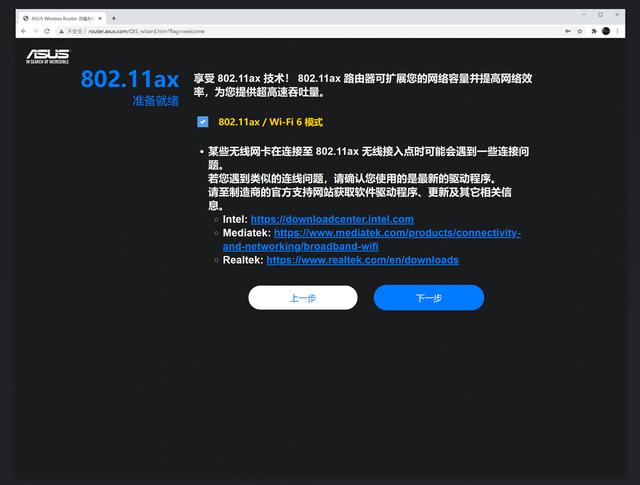Click the browser back arrow

pos(24,31)
